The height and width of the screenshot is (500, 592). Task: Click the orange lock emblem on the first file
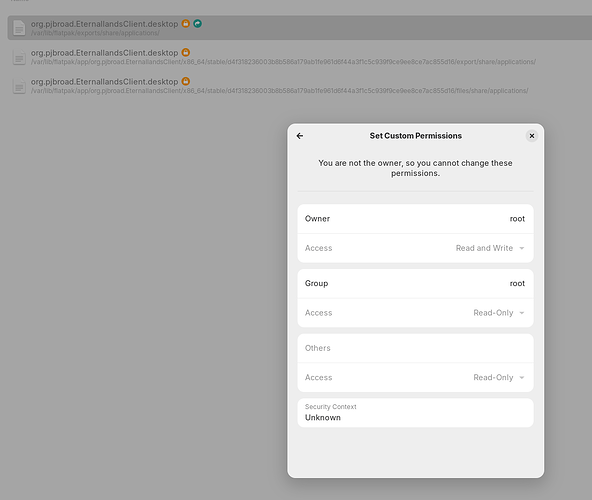point(185,23)
